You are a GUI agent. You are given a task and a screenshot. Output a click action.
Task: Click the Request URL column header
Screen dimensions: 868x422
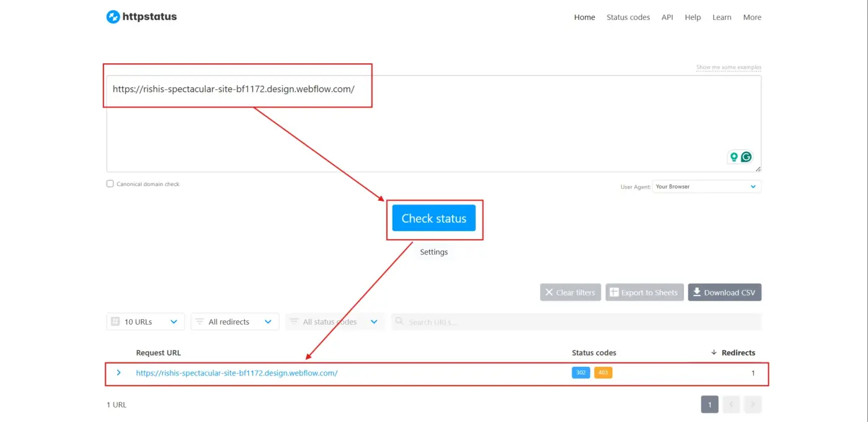[x=159, y=353]
